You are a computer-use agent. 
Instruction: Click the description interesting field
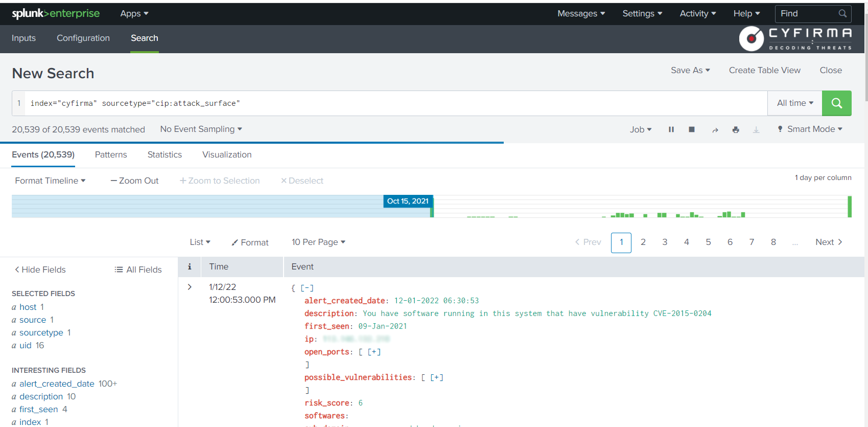click(41, 397)
